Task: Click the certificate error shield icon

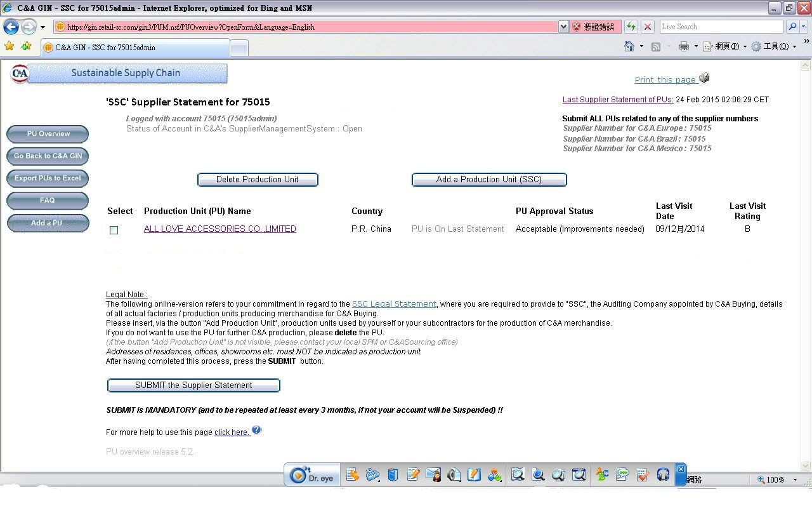Action: 577,27
